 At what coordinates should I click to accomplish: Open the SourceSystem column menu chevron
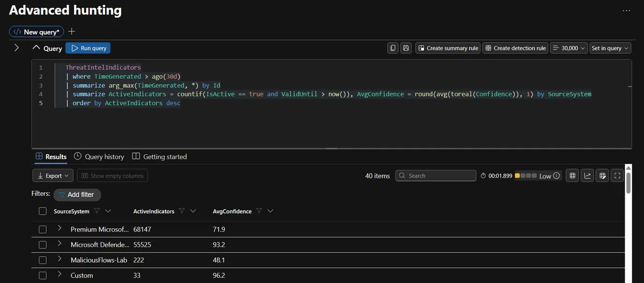coord(108,211)
